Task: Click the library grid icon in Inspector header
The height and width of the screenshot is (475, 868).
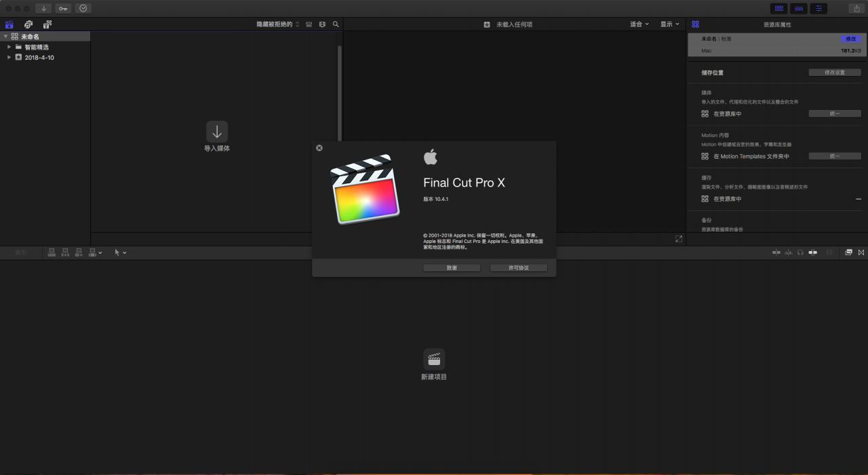Action: 696,24
